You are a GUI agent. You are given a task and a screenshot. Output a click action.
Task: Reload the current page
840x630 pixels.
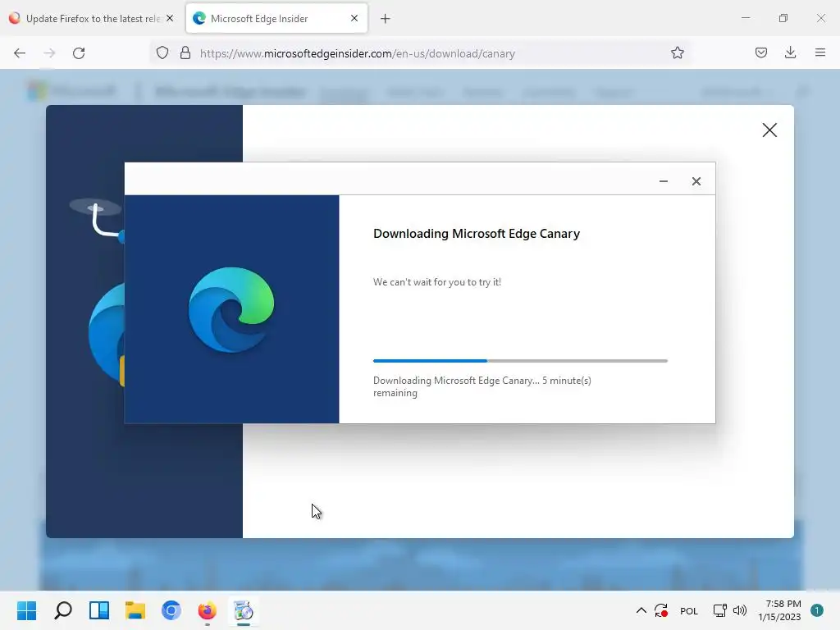[x=79, y=53]
